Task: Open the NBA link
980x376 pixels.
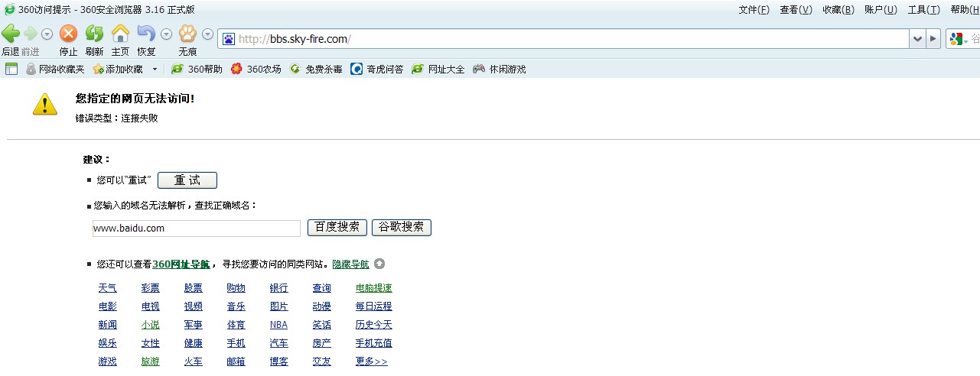Action: [279, 325]
